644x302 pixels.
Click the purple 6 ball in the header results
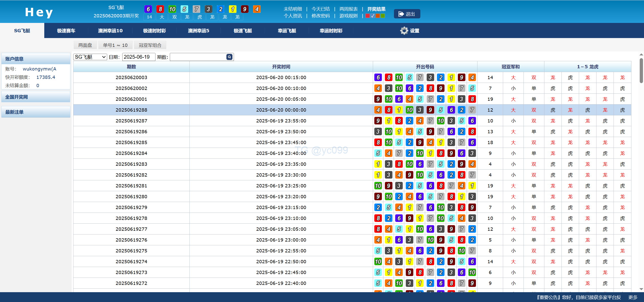click(148, 9)
